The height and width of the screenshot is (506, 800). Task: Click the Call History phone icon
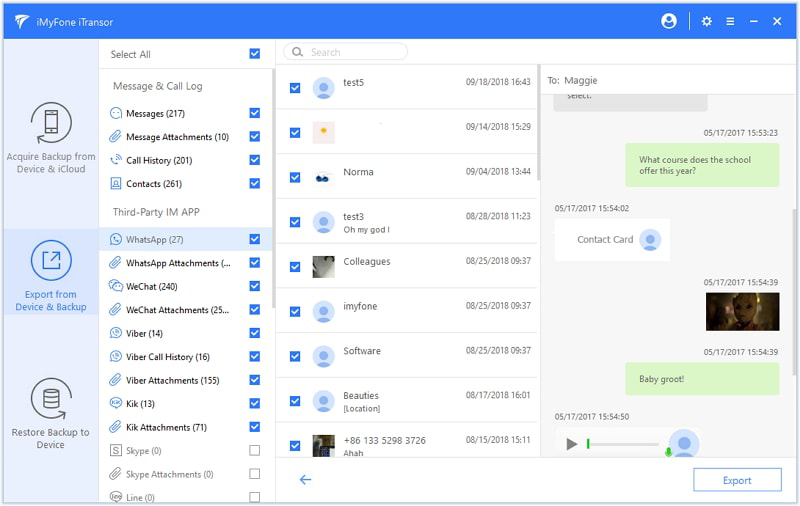116,160
